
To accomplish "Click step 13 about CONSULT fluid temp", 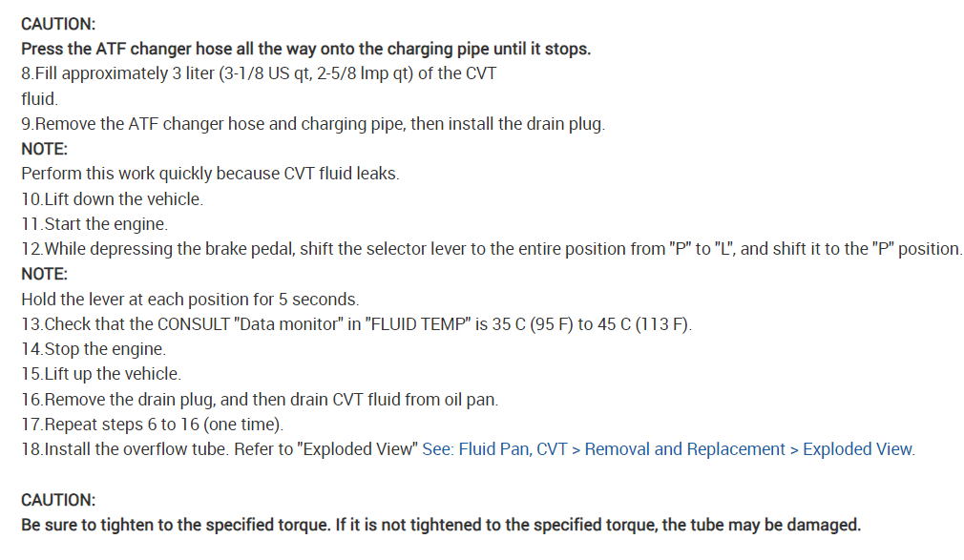I will pos(356,323).
